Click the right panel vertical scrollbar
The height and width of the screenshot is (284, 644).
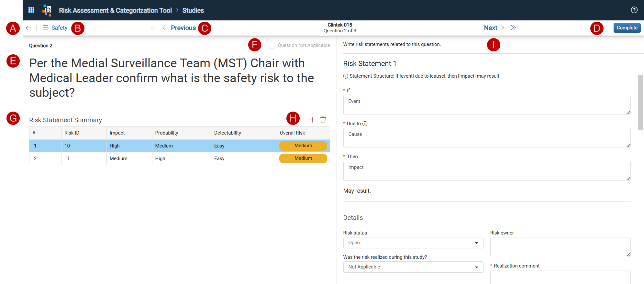pos(640,103)
